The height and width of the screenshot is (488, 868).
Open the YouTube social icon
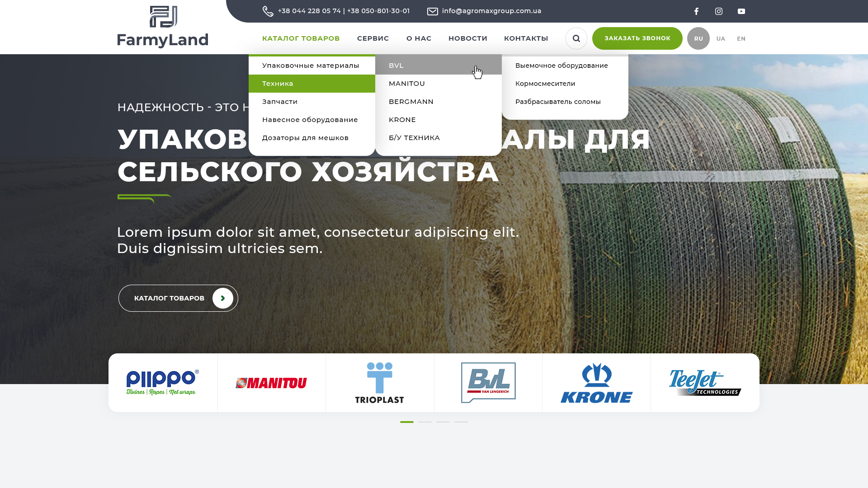click(741, 11)
